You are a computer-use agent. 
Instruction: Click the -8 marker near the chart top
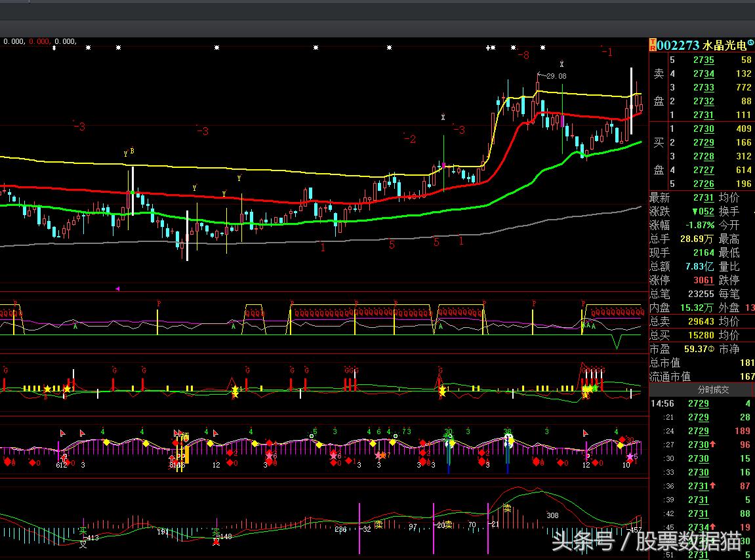coord(523,55)
